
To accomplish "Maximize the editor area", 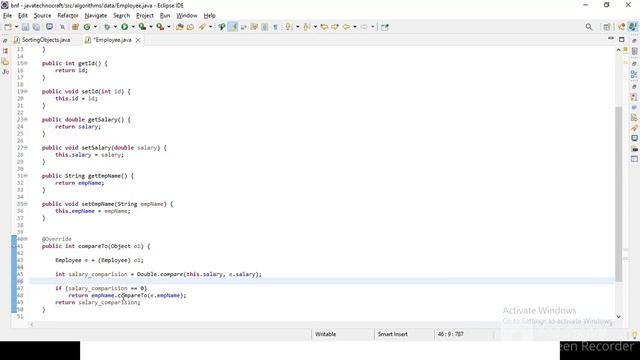I will coord(622,39).
